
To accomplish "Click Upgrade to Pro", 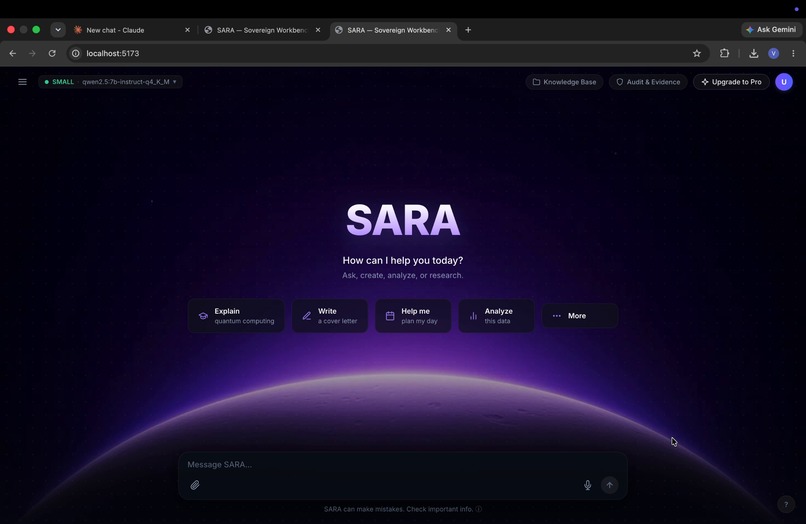I will [x=731, y=82].
